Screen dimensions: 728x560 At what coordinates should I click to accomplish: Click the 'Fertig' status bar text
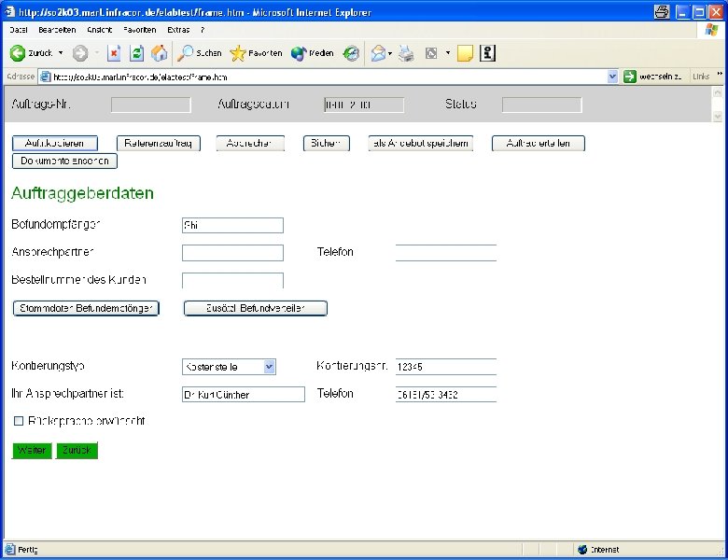pyautogui.click(x=28, y=550)
